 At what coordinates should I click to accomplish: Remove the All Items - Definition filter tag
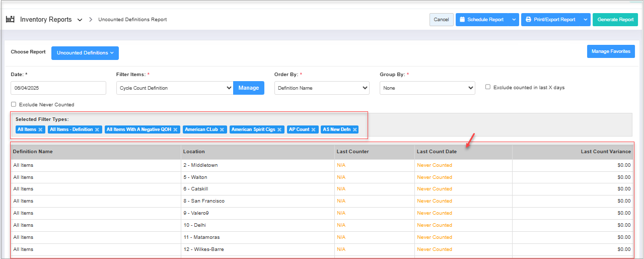coord(98,129)
